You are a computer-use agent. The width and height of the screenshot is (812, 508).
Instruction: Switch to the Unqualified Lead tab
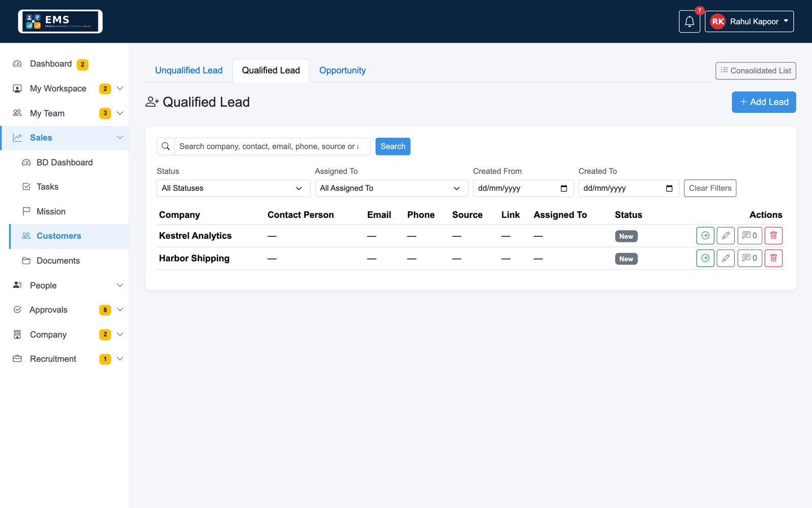[189, 71]
